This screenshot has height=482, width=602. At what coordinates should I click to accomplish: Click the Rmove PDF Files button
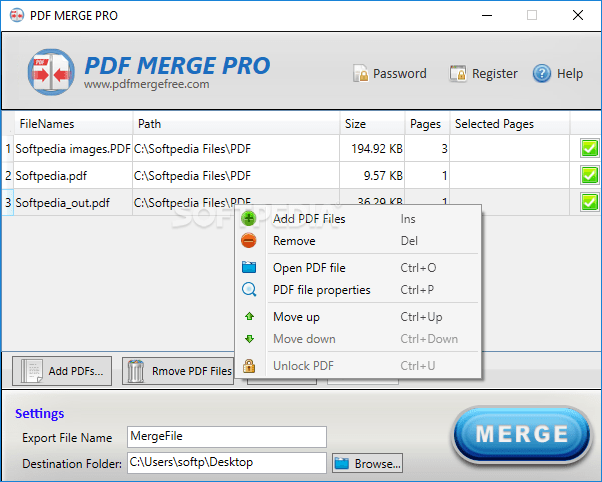click(178, 371)
